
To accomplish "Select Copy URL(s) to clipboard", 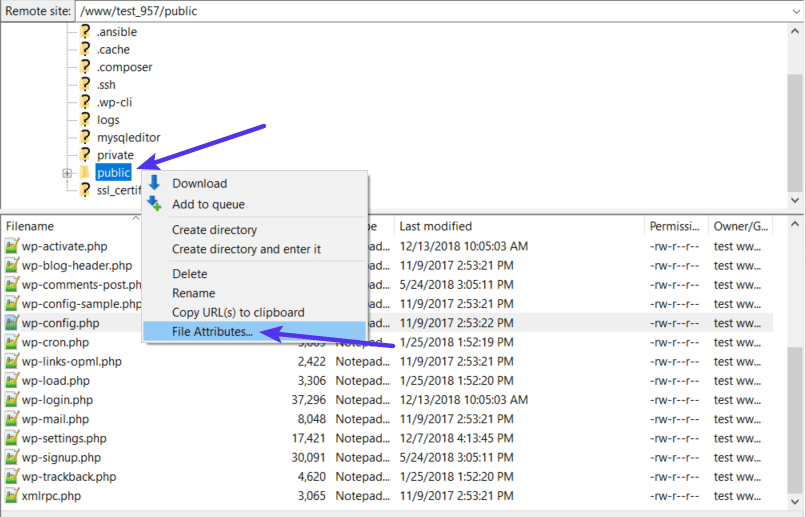I will (x=238, y=313).
